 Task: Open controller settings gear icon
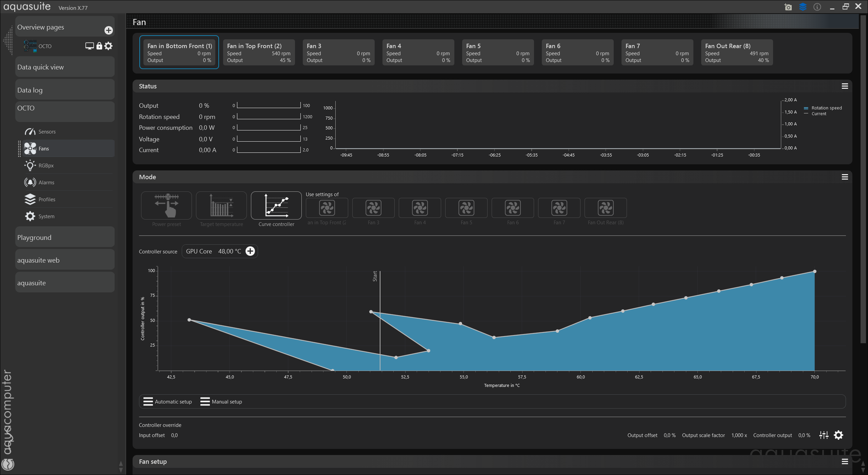tap(839, 435)
